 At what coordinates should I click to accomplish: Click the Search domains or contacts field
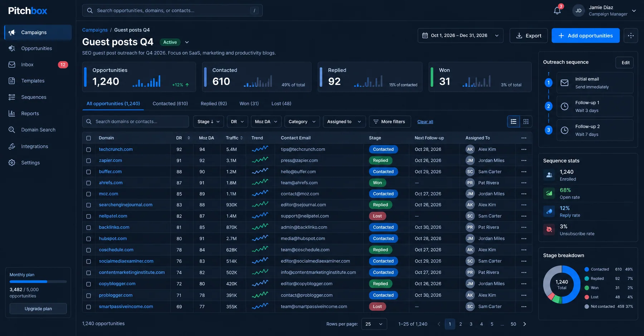click(x=136, y=122)
